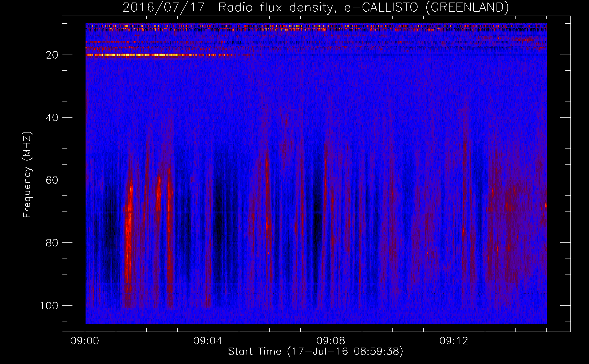Screen dimensions: 589x364
Task: Select the 'Frequency (MHZ)' axis label
Action: pos(27,175)
